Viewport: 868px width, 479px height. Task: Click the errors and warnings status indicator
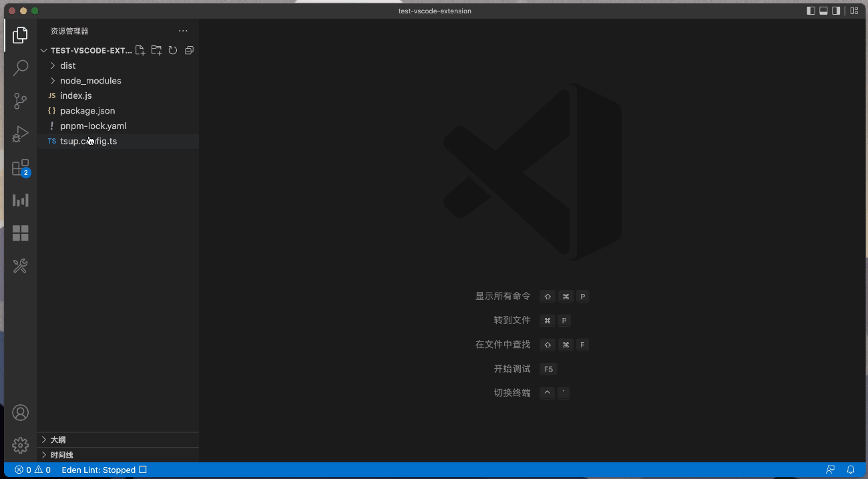pos(33,470)
